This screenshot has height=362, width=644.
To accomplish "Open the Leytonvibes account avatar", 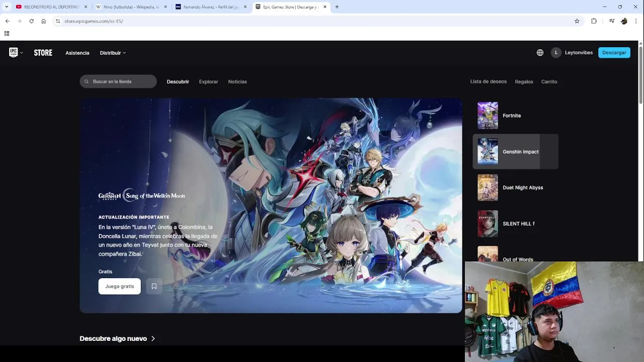I will [x=556, y=52].
